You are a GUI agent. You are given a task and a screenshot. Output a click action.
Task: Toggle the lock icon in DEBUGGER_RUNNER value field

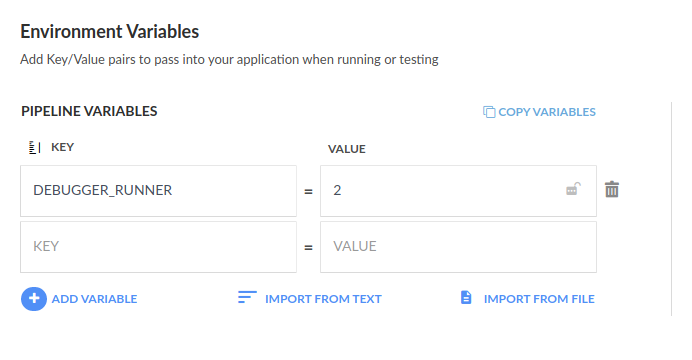tap(573, 189)
